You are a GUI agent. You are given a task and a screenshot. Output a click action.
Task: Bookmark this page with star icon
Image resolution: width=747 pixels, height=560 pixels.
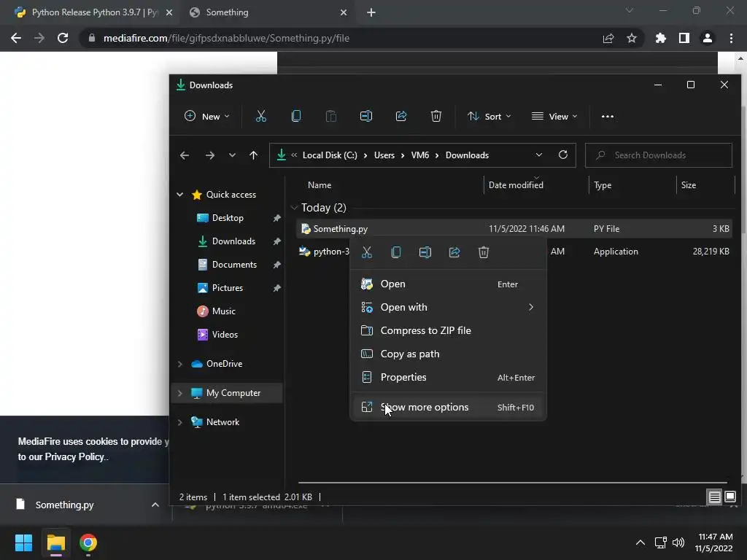coord(632,38)
